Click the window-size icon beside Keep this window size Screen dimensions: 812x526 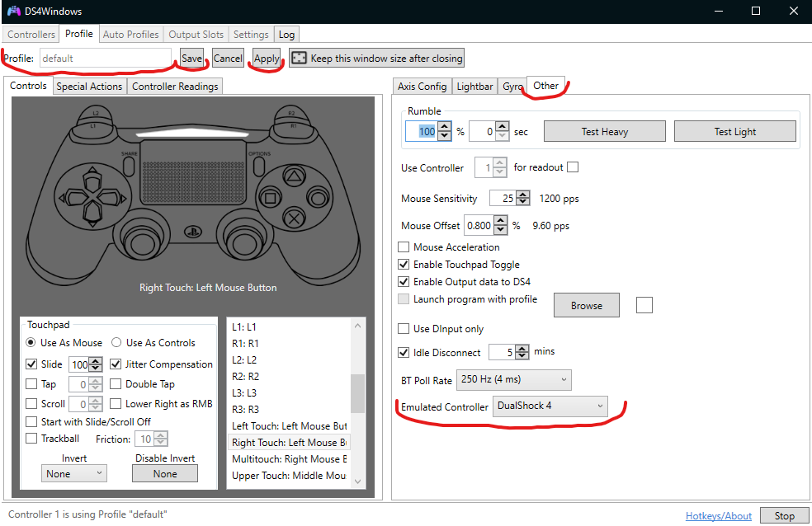(x=299, y=58)
